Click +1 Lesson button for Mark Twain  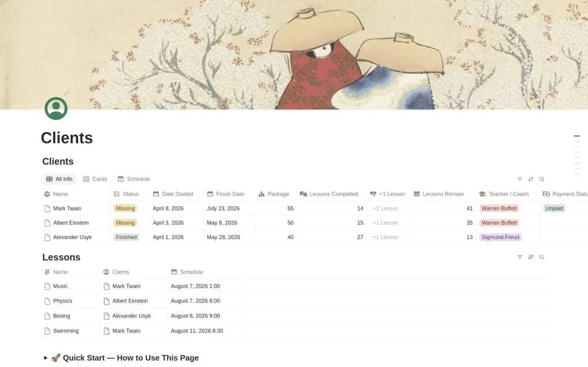pyautogui.click(x=385, y=208)
